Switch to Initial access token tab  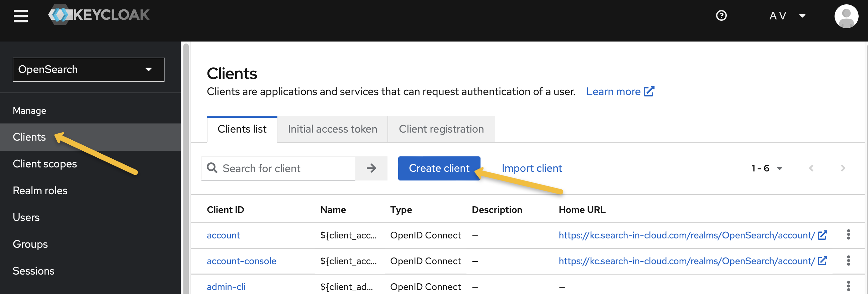pyautogui.click(x=333, y=129)
